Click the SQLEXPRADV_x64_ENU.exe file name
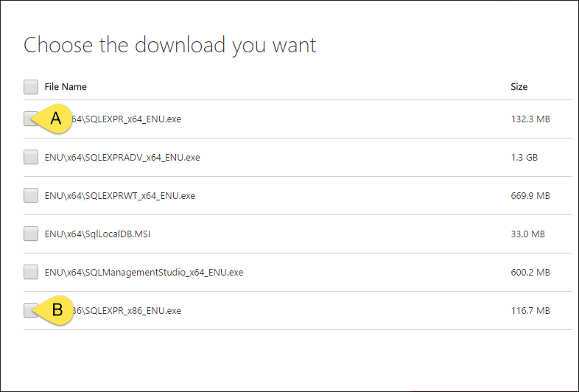579x392 pixels. point(122,157)
